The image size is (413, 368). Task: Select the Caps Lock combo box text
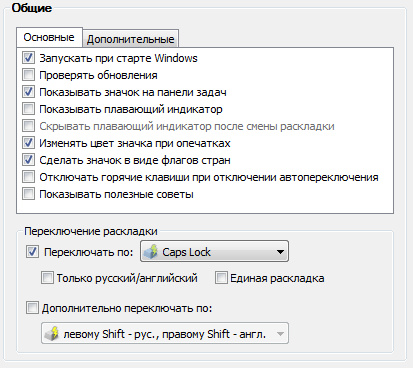click(x=186, y=252)
